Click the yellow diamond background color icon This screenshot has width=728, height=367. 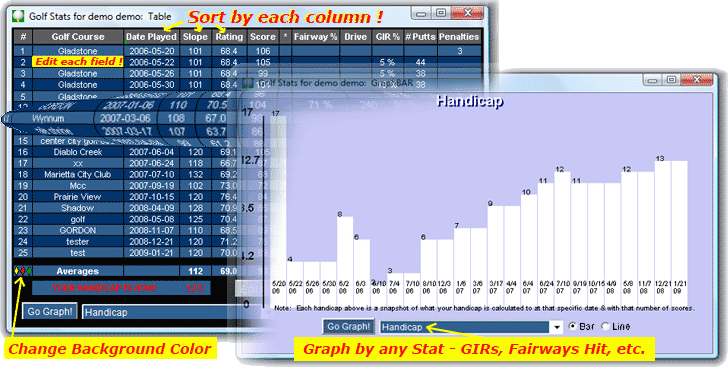click(x=17, y=271)
